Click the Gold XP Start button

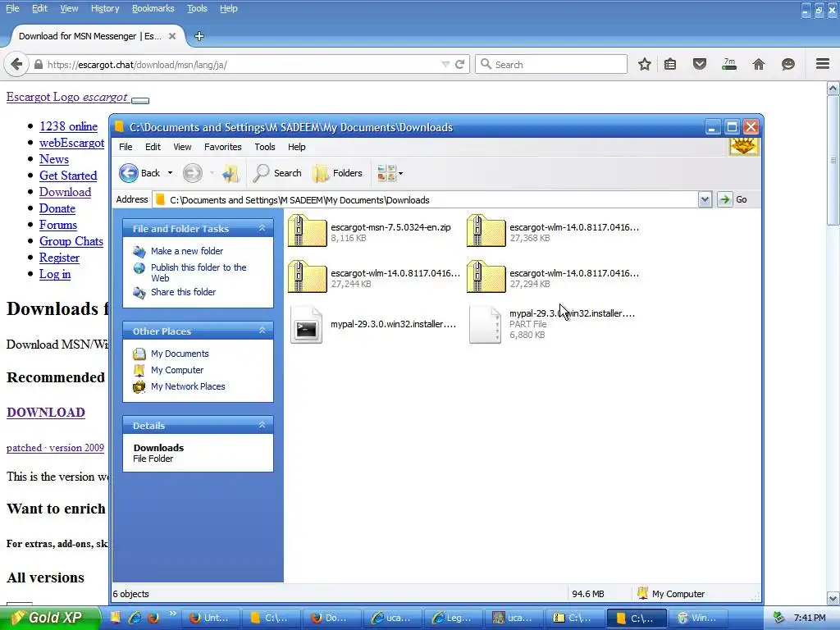pos(50,618)
